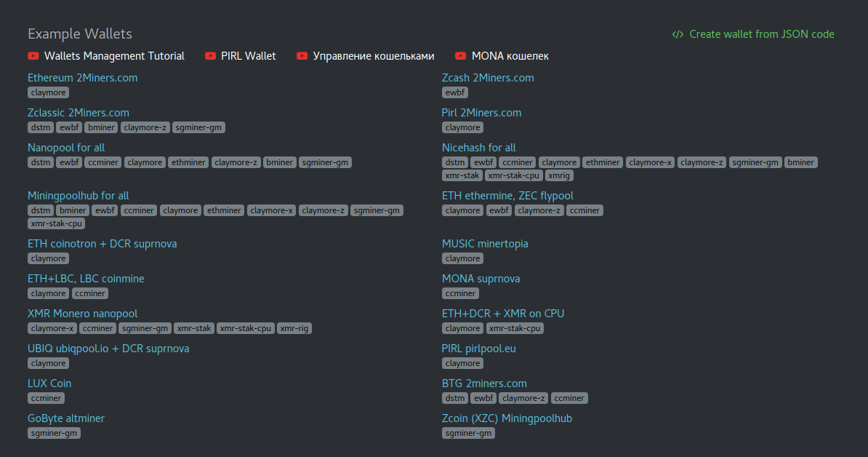Click dstm tag under BTG 2miners.com
The height and width of the screenshot is (457, 868).
[x=455, y=398]
